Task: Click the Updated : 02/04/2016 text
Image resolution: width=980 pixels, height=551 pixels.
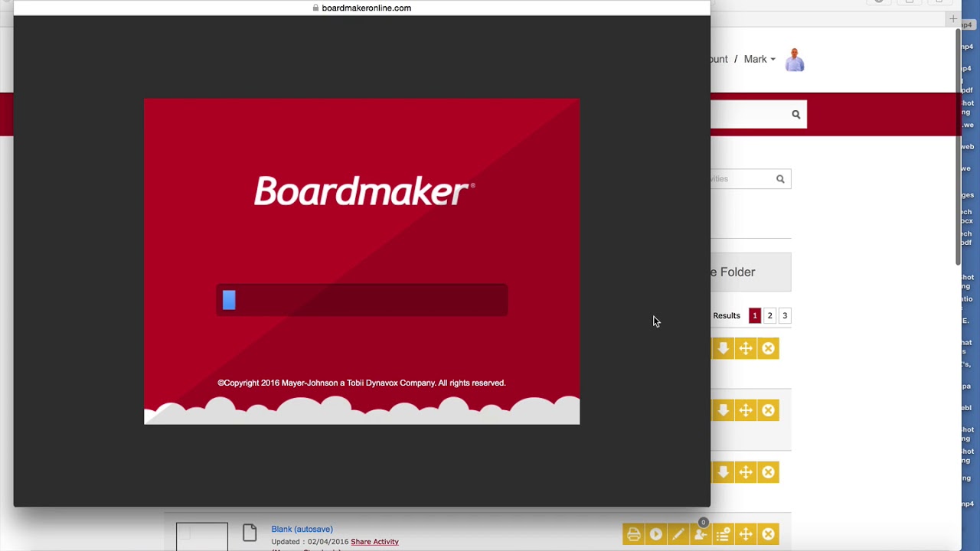Action: (x=309, y=542)
